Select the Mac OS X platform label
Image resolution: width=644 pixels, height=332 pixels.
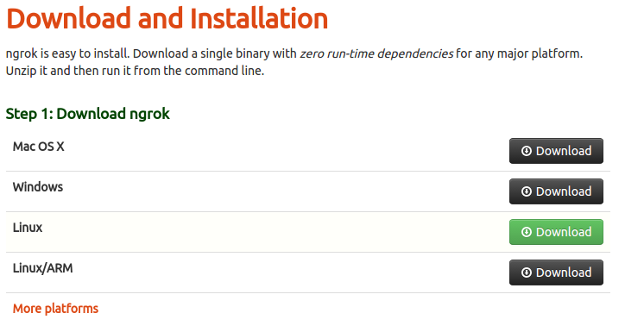point(38,147)
